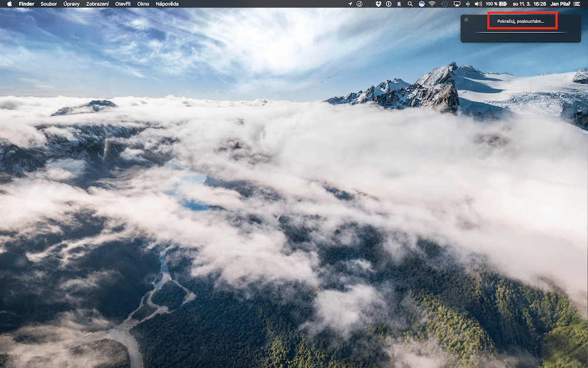This screenshot has height=368, width=588.
Task: Open the Nápověda menu
Action: point(167,4)
